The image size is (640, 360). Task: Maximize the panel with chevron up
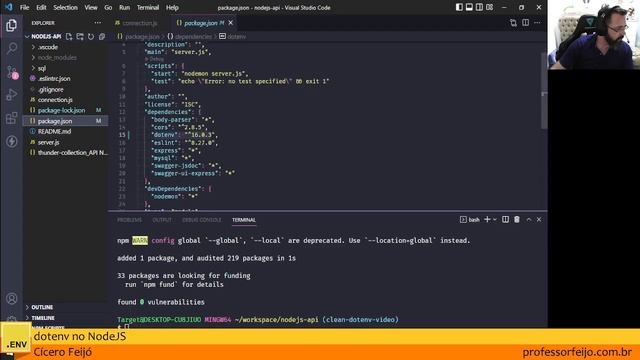point(529,220)
